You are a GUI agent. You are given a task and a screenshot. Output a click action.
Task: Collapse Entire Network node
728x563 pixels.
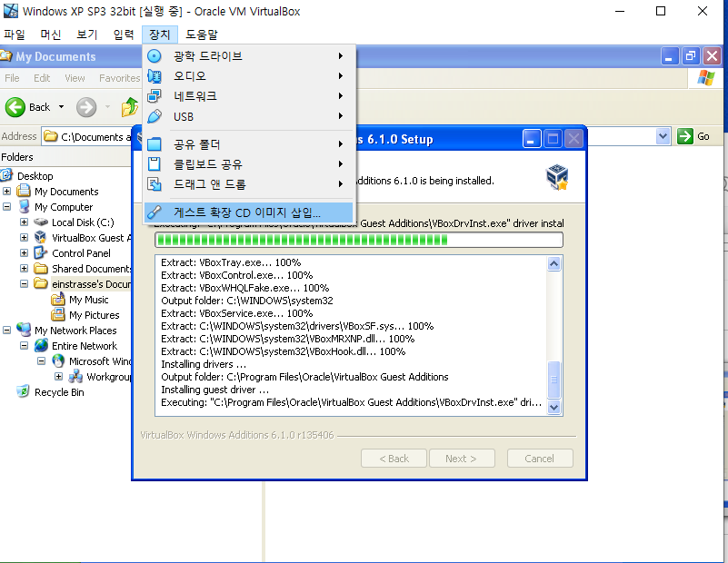point(25,345)
